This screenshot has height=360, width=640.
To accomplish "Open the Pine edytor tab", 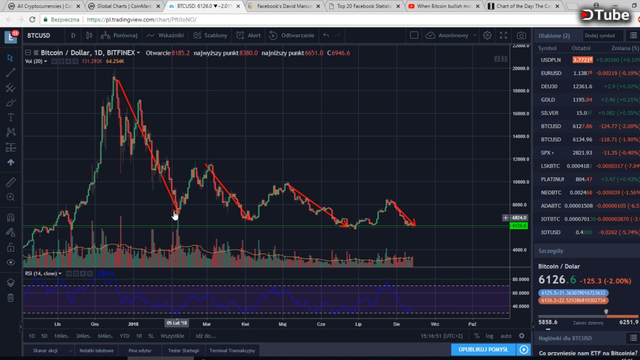I will click(x=140, y=351).
